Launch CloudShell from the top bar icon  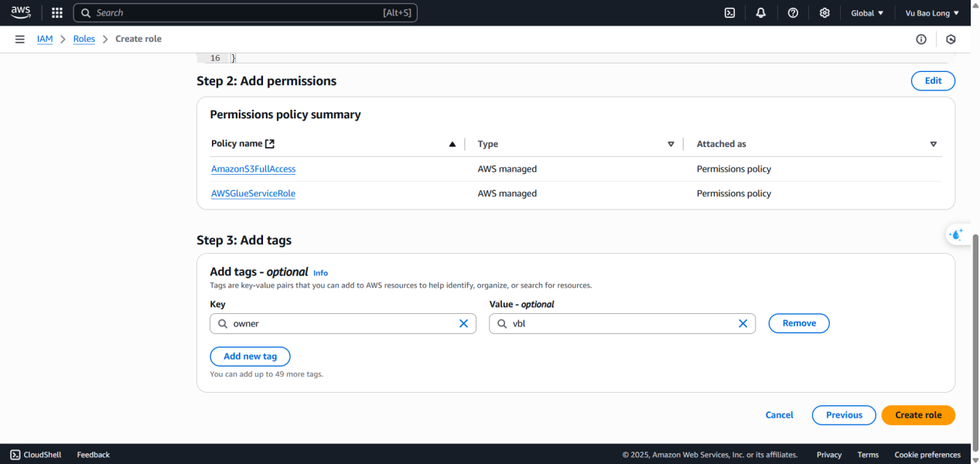click(729, 13)
